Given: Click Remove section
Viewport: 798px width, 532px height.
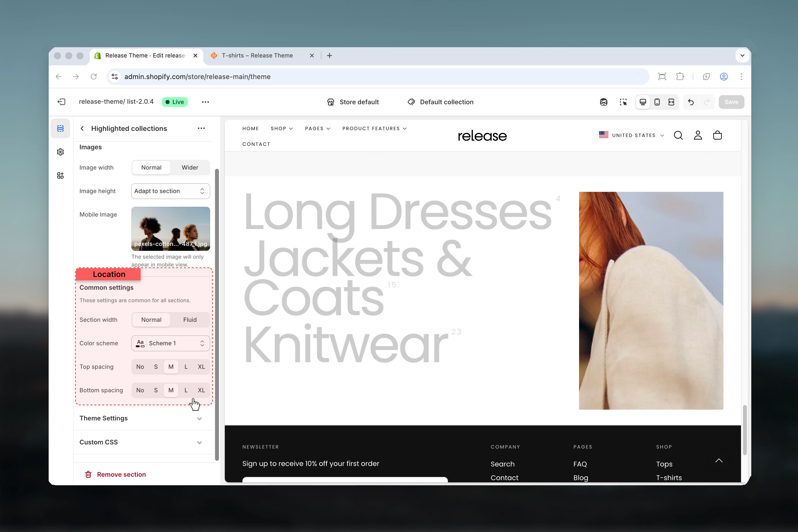Looking at the screenshot, I should pyautogui.click(x=115, y=474).
